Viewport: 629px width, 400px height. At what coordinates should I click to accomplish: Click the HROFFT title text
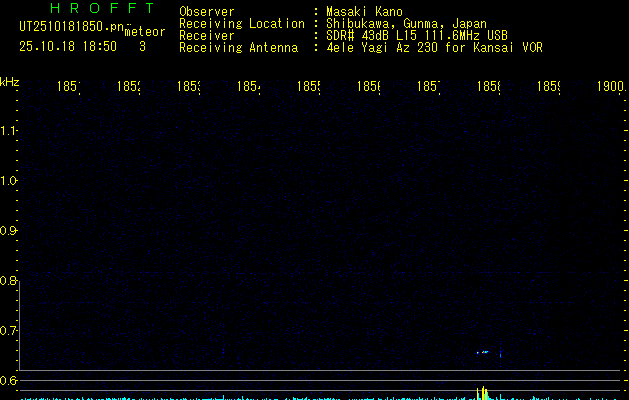click(x=102, y=8)
